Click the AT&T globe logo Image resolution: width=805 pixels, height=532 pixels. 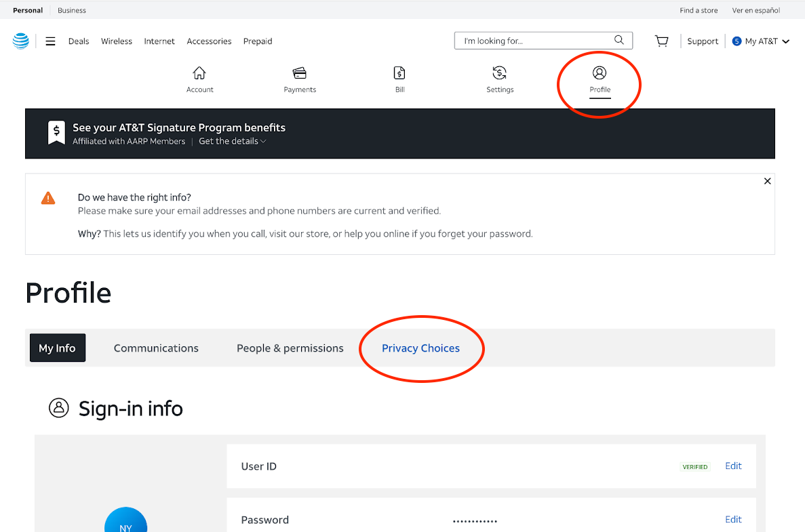coord(20,41)
